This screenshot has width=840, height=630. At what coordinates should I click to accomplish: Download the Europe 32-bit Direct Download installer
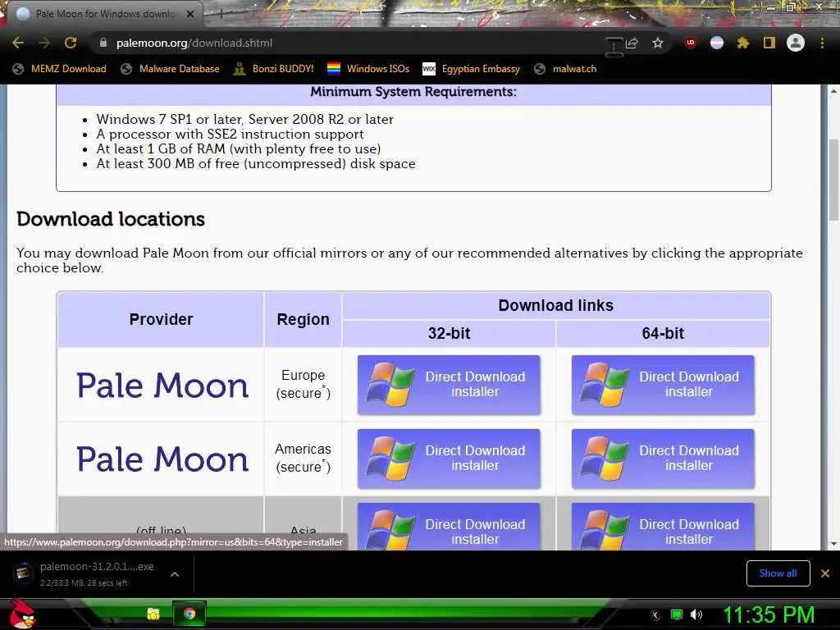[x=449, y=385]
